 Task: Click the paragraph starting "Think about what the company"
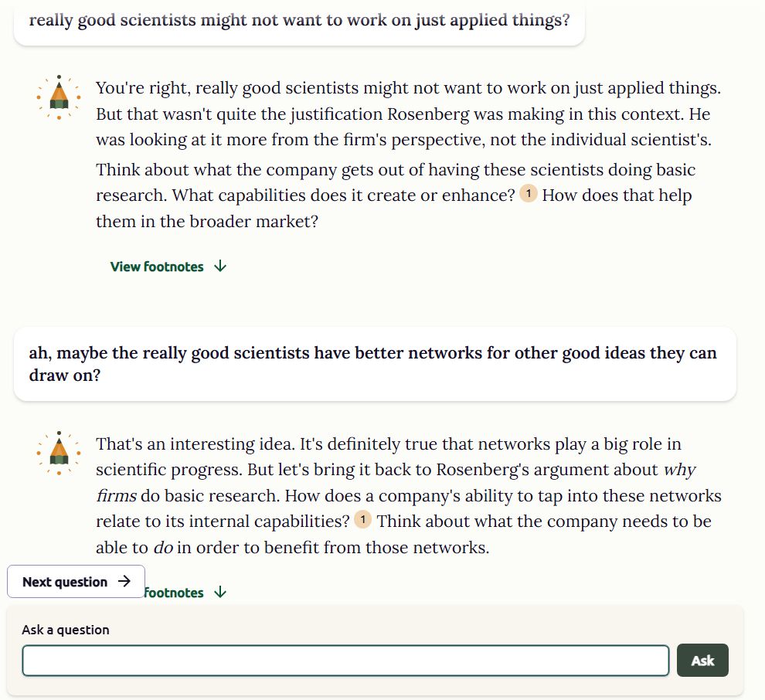pyautogui.click(x=394, y=195)
